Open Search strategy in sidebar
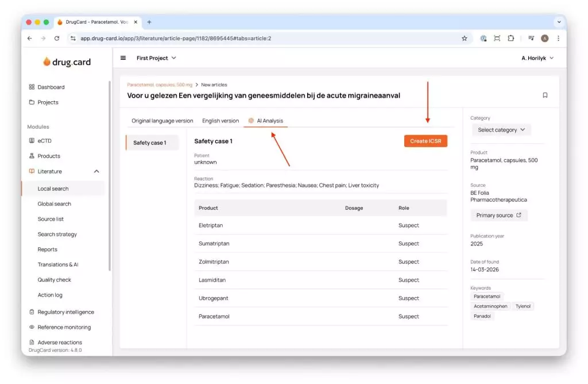The width and height of the screenshot is (588, 384). [57, 234]
